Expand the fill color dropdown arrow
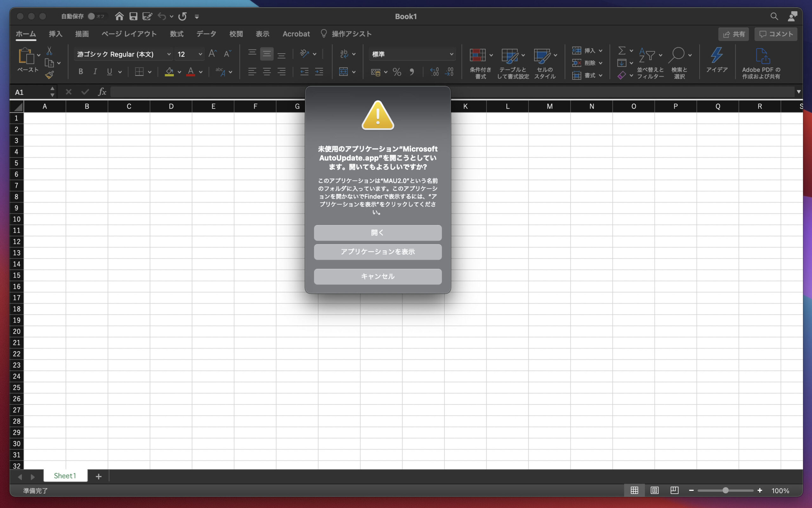Viewport: 812px width, 508px height. click(x=179, y=72)
